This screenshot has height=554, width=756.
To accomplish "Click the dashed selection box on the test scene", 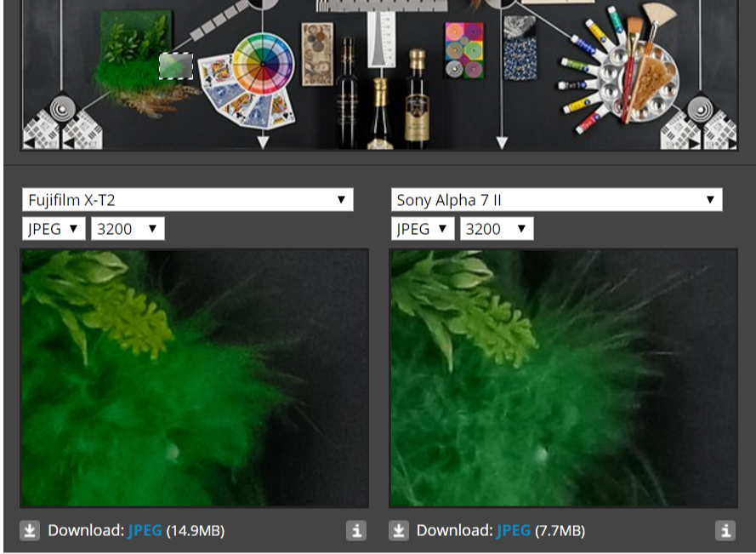I will tap(176, 66).
